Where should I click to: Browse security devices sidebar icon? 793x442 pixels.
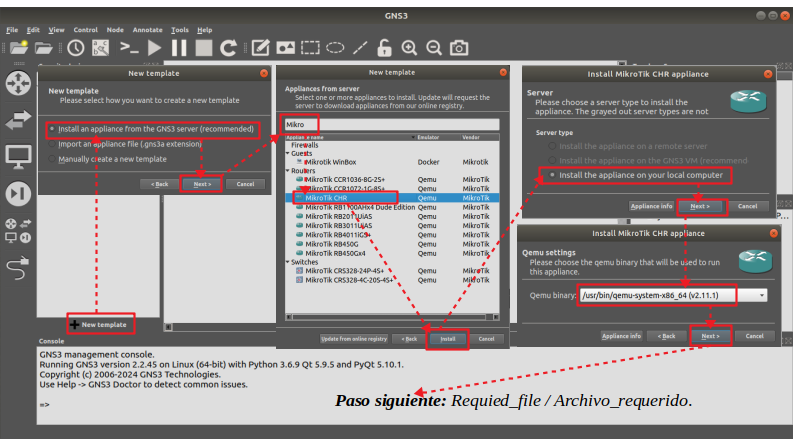point(18,194)
